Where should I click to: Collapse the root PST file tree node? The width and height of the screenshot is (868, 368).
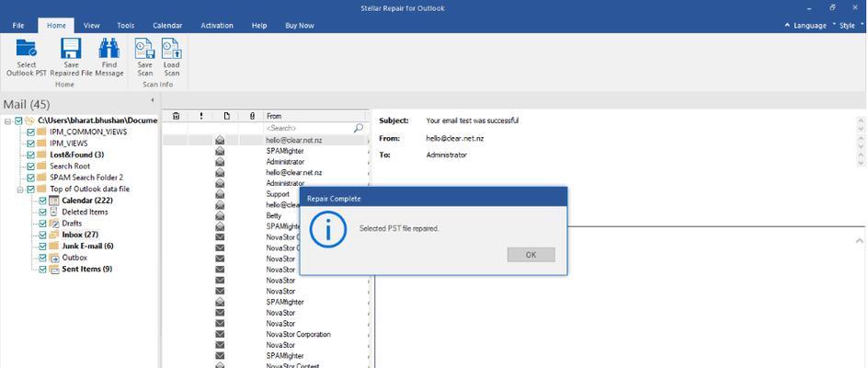(7, 121)
